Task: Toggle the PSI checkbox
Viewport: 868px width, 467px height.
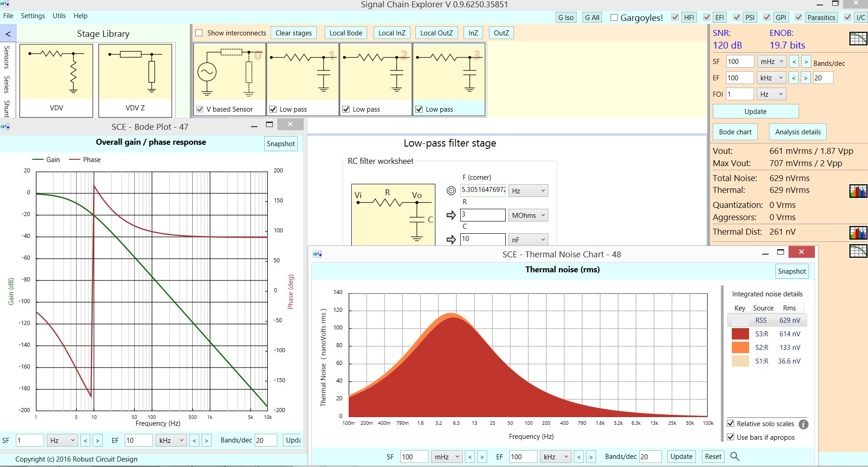Action: tap(737, 17)
